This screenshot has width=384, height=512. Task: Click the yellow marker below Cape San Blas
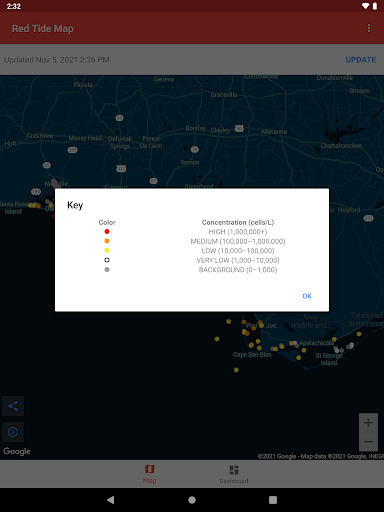(x=236, y=370)
